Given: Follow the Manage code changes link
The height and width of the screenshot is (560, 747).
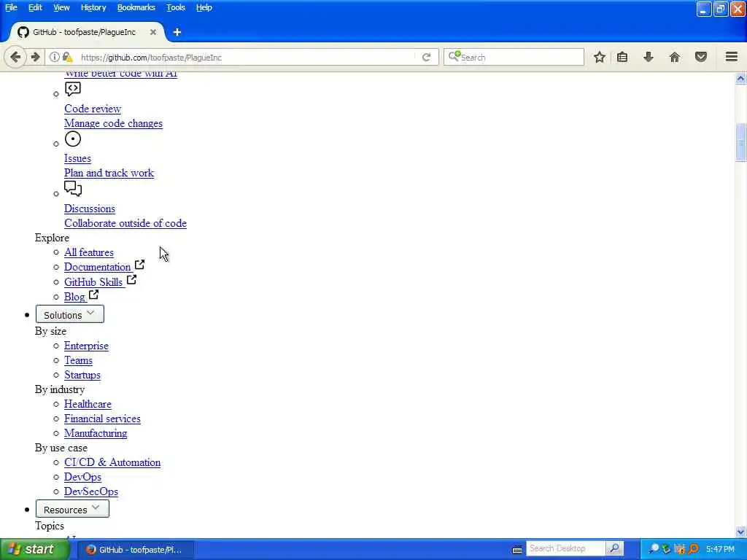Looking at the screenshot, I should coord(113,123).
